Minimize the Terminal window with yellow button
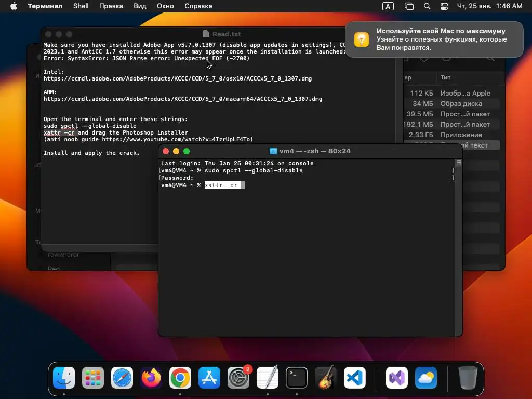This screenshot has width=532, height=399. click(x=176, y=151)
